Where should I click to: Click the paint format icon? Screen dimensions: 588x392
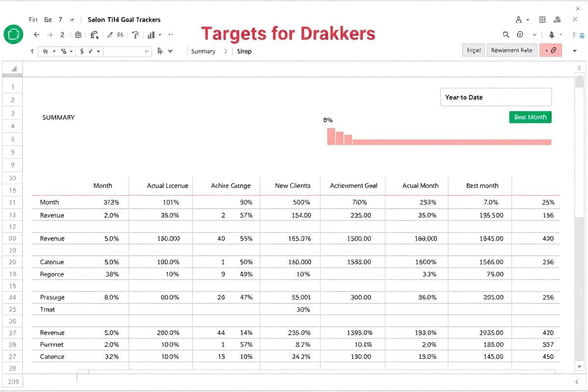click(95, 35)
